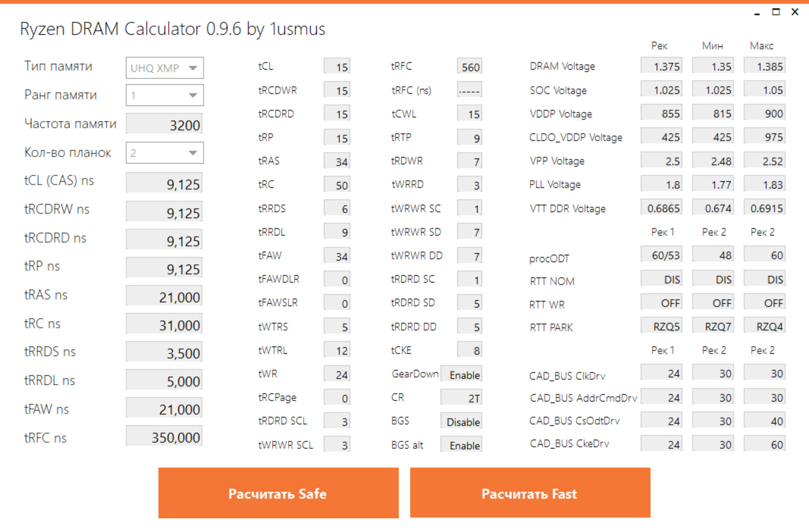Minimize the DRAM Calculator window
The height and width of the screenshot is (532, 809).
point(757,13)
